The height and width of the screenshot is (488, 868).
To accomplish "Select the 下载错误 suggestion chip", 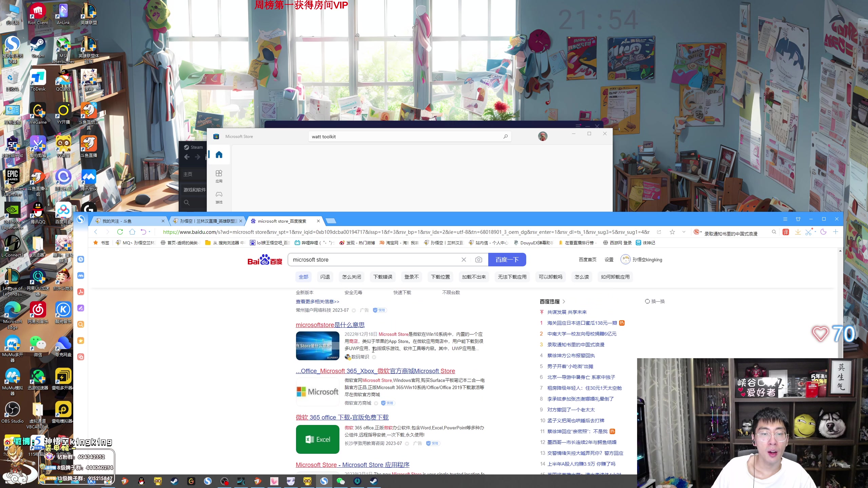I will pyautogui.click(x=383, y=277).
